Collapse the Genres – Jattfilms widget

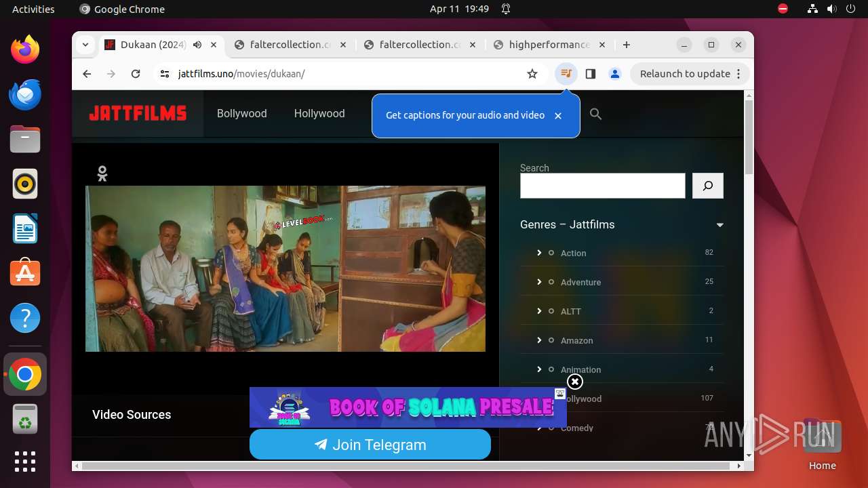pyautogui.click(x=720, y=225)
